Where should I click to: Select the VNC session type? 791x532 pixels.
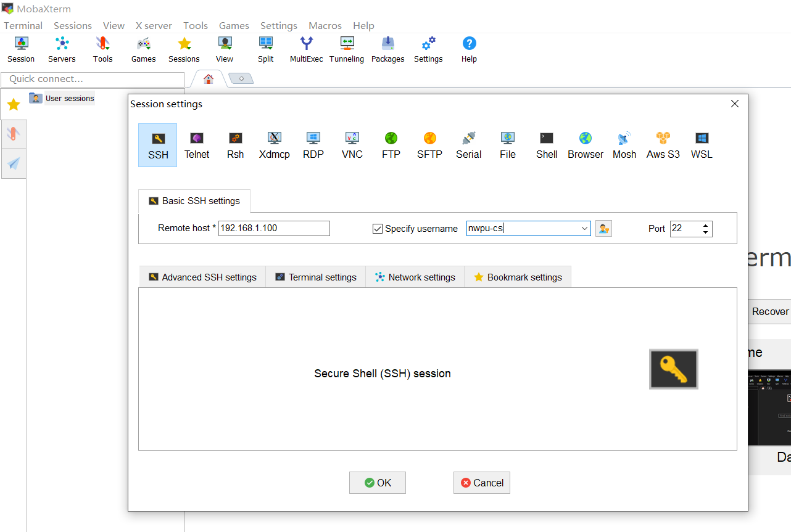point(352,145)
